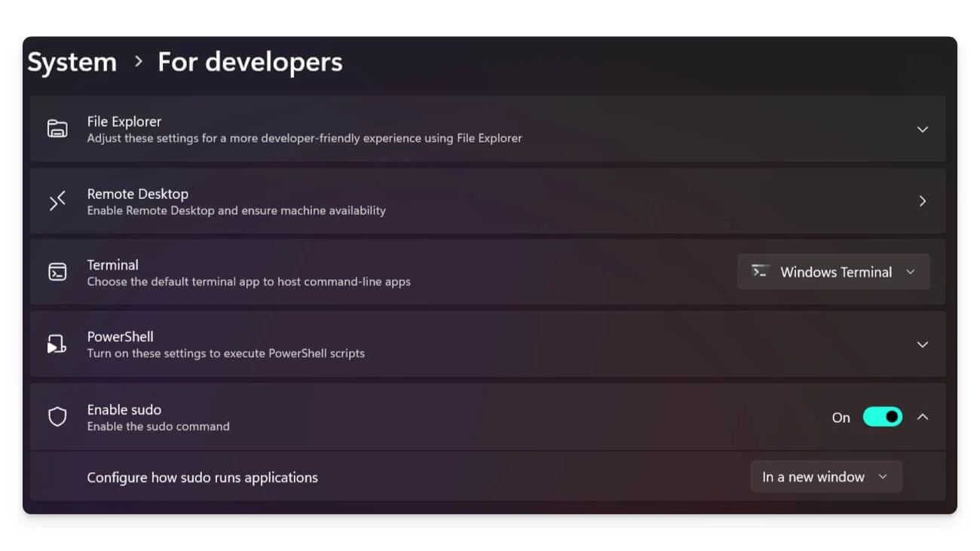
Task: Open the default terminal app dropdown
Action: click(x=833, y=272)
